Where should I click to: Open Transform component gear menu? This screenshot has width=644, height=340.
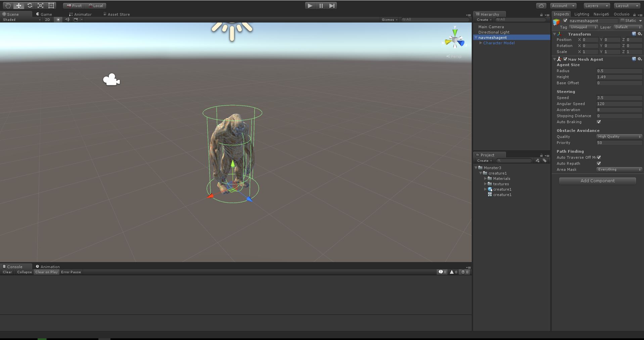640,34
